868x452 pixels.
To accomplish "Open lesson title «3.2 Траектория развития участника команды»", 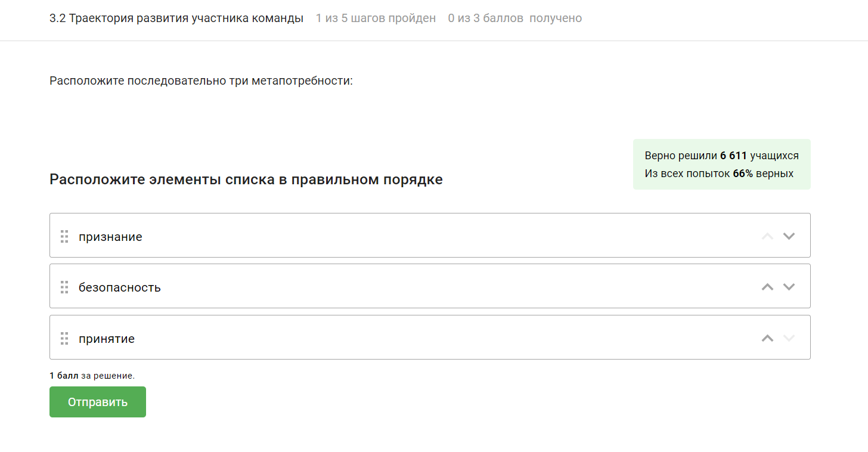I will 176,18.
